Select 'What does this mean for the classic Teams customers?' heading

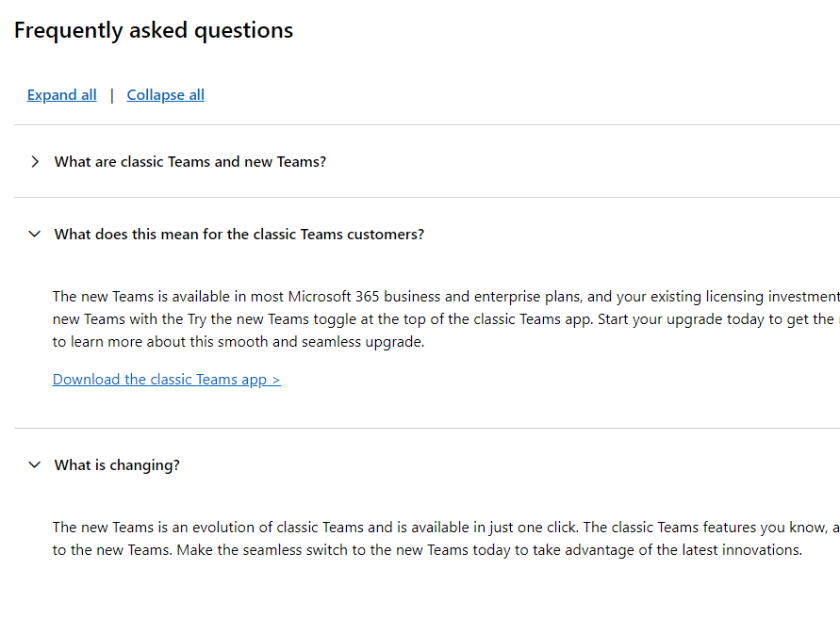pos(239,234)
